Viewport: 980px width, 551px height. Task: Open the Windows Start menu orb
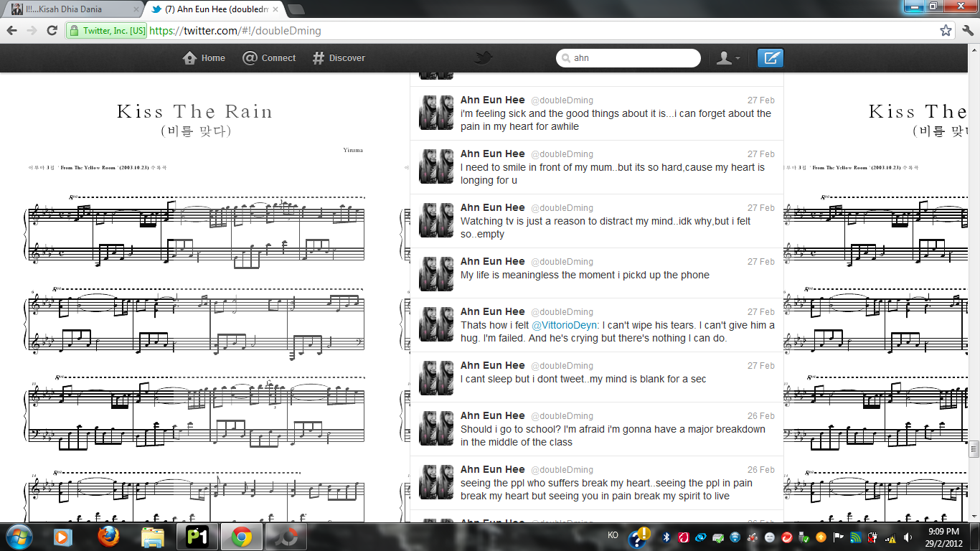(18, 537)
